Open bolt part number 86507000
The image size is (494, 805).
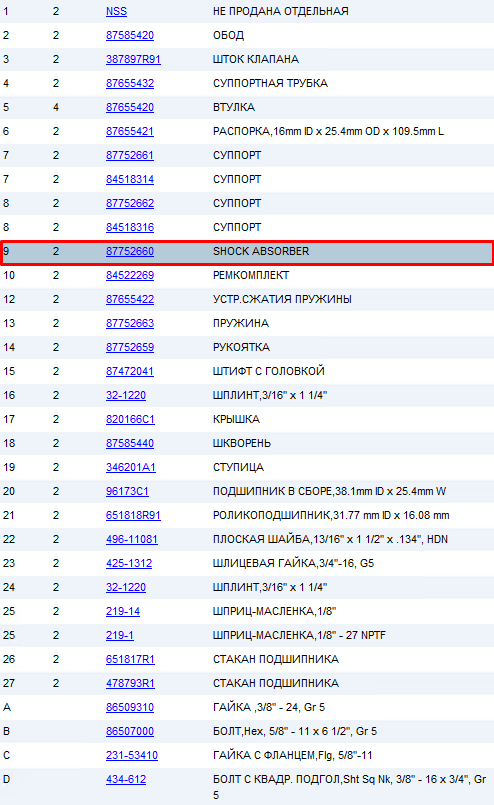click(130, 732)
